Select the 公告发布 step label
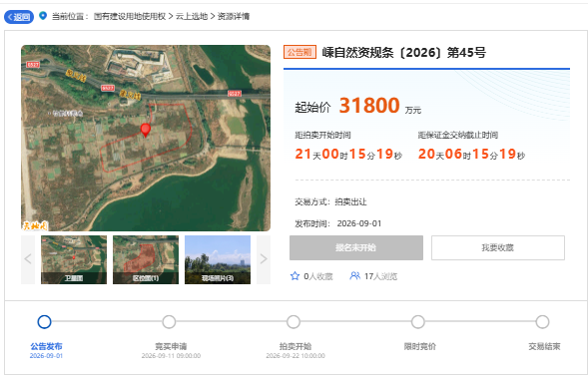 coord(46,346)
